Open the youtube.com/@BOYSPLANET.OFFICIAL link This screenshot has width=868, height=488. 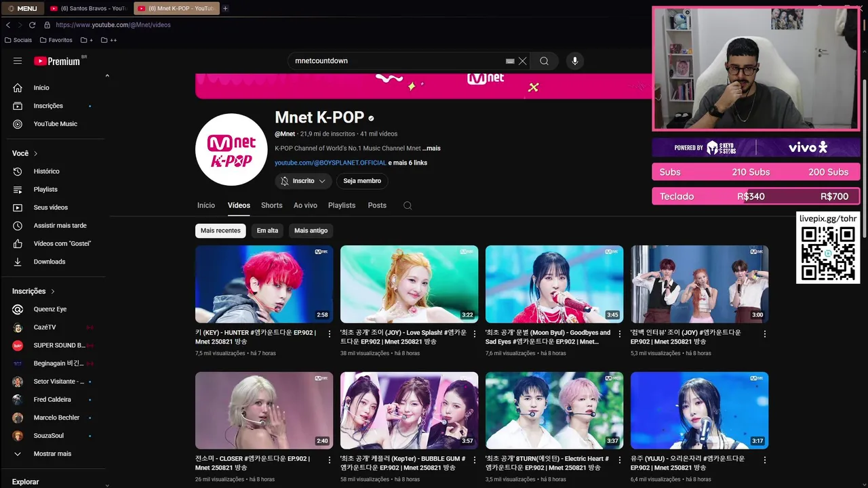[x=330, y=163]
